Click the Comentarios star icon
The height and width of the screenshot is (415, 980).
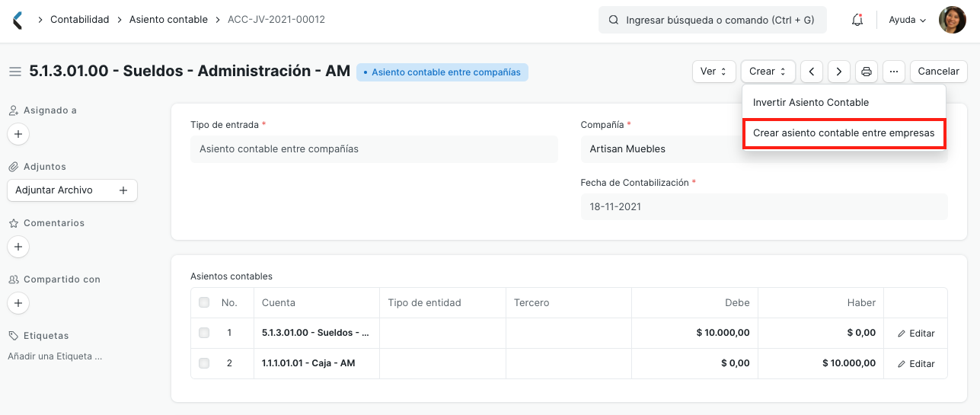tap(14, 223)
